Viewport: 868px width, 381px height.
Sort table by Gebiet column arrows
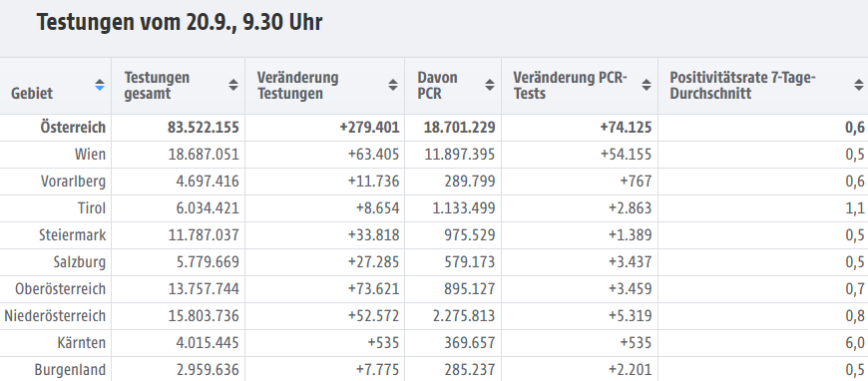click(x=100, y=86)
